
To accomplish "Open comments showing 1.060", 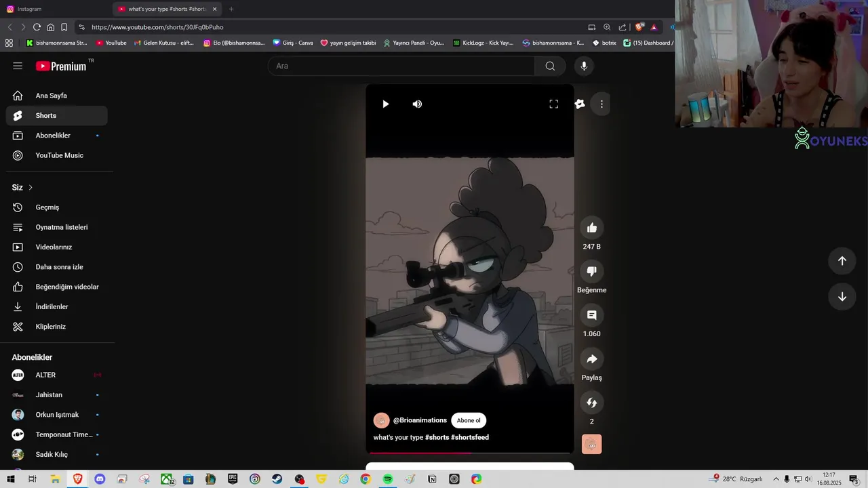I will point(592,315).
